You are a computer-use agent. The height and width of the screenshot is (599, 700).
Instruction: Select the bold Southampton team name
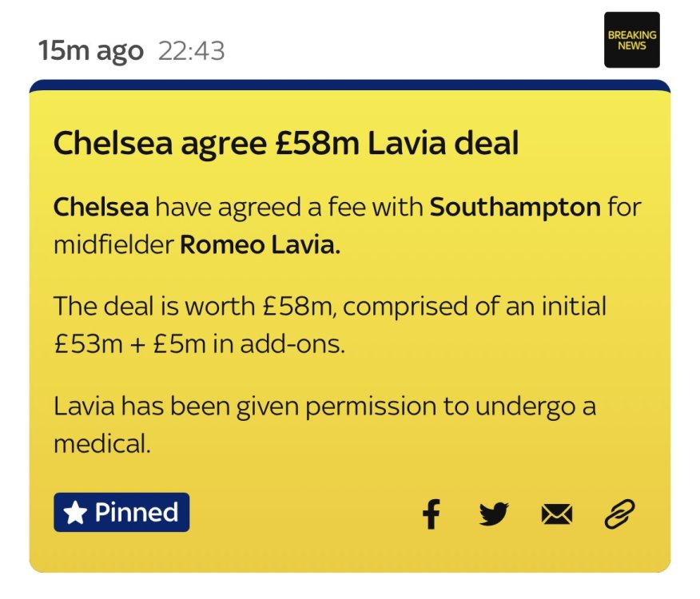tap(515, 208)
